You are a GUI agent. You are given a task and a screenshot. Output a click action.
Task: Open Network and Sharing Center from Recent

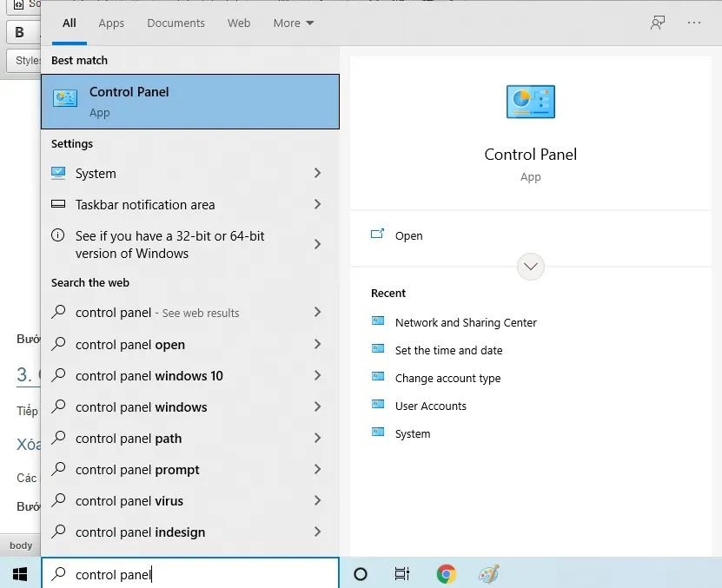(x=464, y=322)
